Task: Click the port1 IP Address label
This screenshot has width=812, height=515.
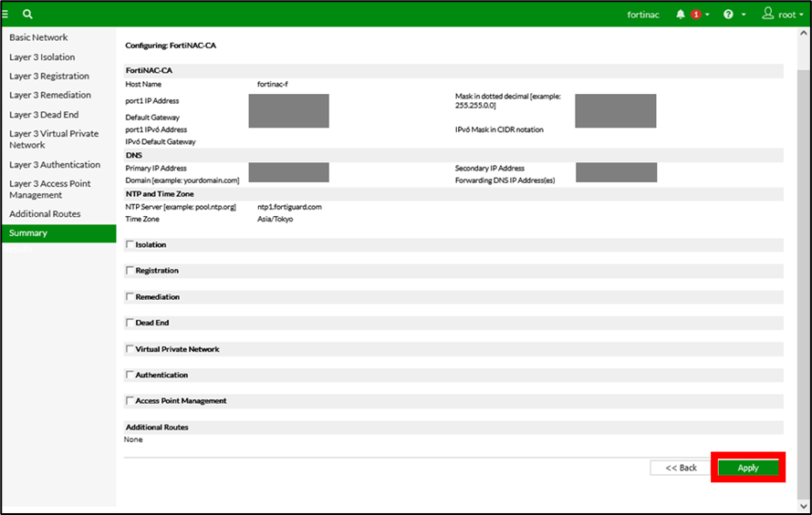Action: 152,101
